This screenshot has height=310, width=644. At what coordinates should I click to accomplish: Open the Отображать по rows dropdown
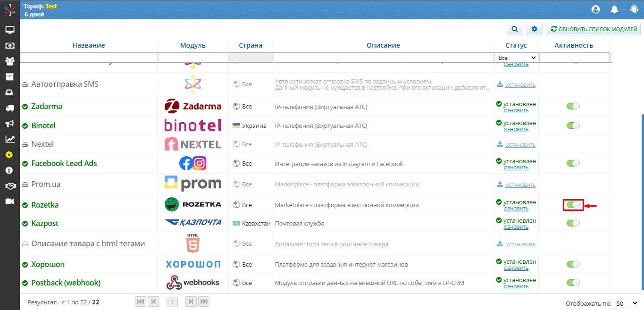click(x=627, y=303)
